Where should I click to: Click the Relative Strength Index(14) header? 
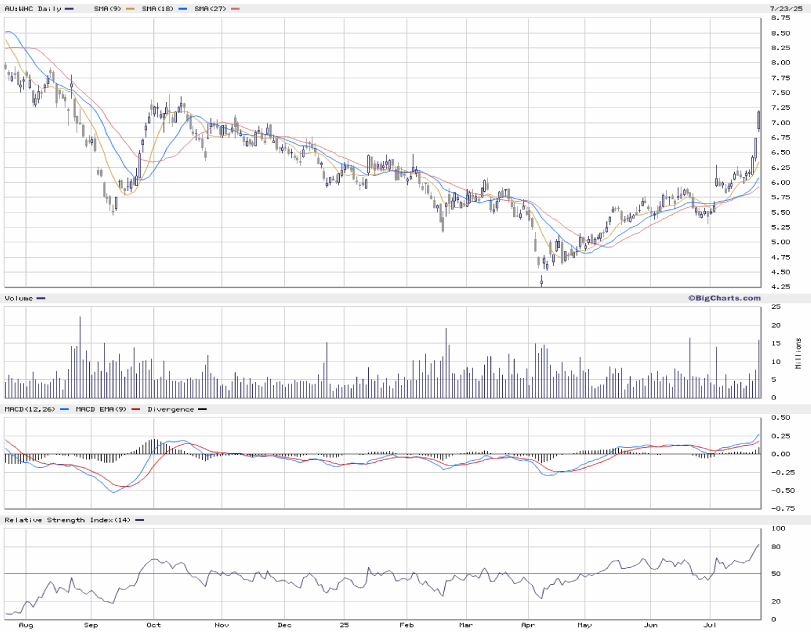(68, 520)
